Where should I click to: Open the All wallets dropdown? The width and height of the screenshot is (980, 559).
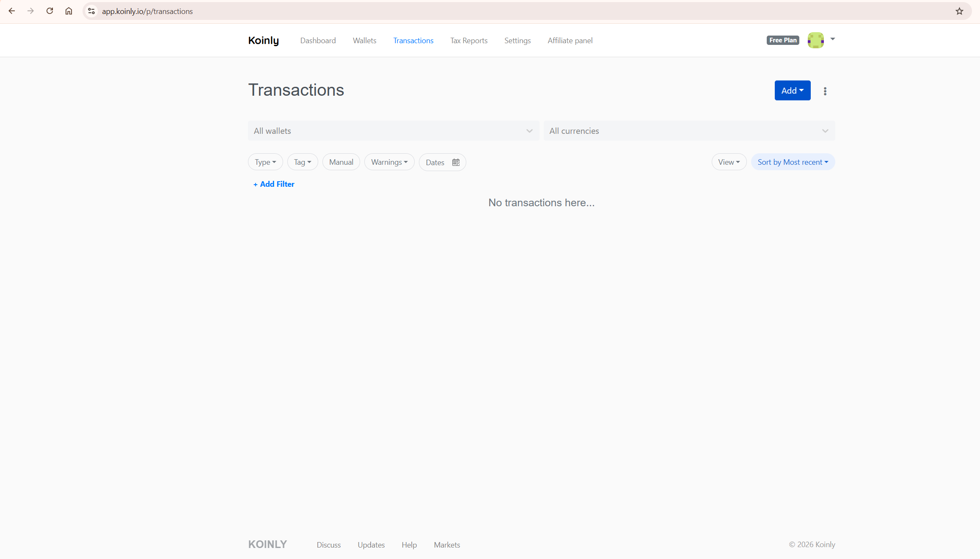click(393, 130)
